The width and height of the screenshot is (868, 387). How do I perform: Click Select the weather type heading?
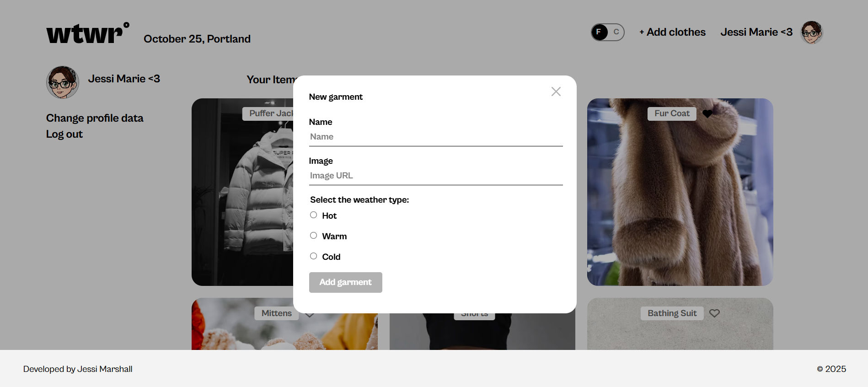coord(359,200)
